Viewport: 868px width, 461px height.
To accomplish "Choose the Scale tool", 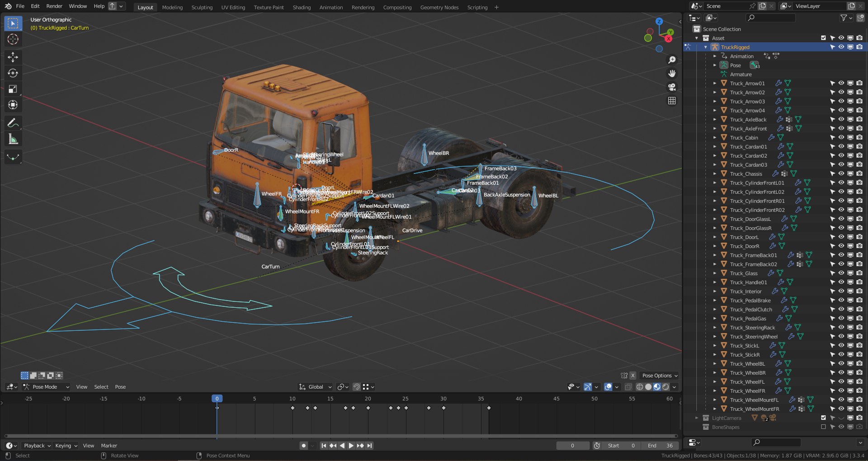I will pos(13,89).
